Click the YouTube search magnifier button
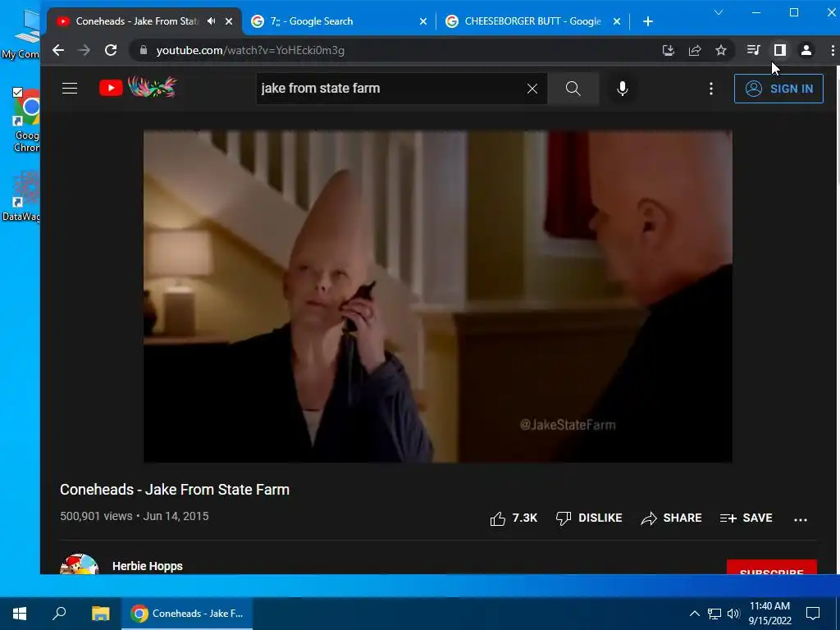Viewport: 840px width, 630px height. 573,89
